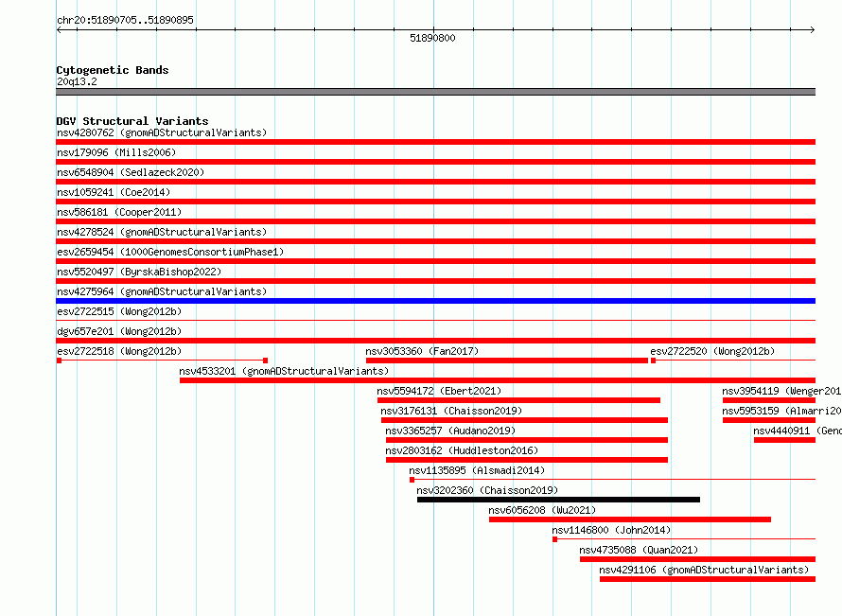Click the red nsv4533201 variant bar

tap(498, 380)
